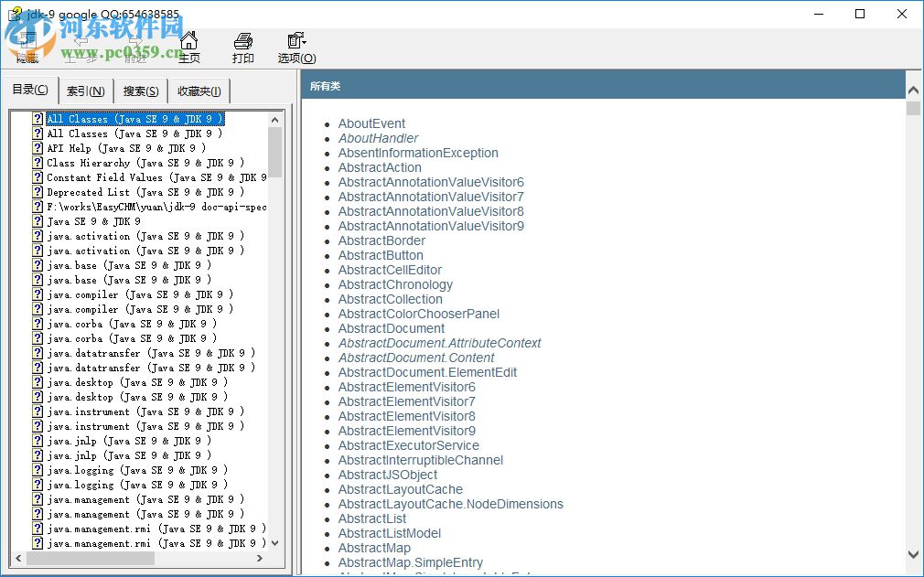Select the Deprecated List tree item
This screenshot has height=577, width=924.
tap(134, 191)
